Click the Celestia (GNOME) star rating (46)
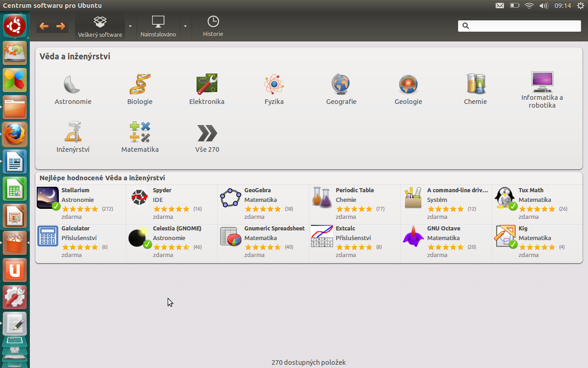The width and height of the screenshot is (588, 368). [x=171, y=247]
